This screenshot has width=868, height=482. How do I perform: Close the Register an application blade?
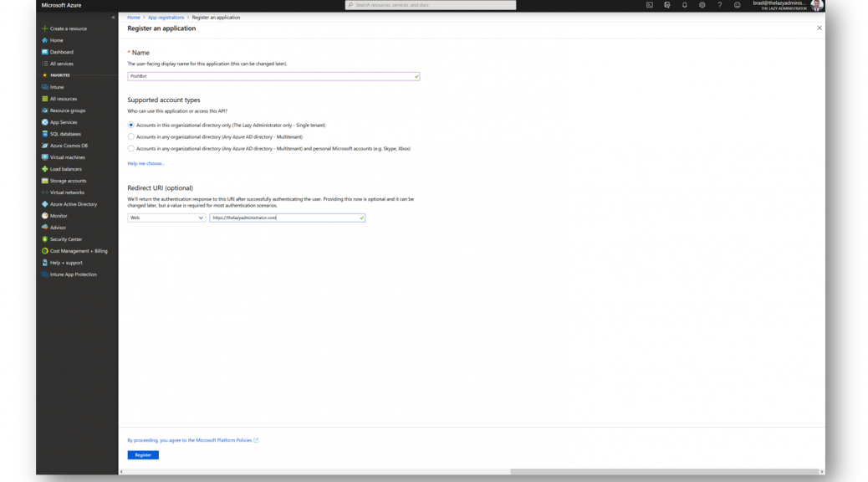819,28
